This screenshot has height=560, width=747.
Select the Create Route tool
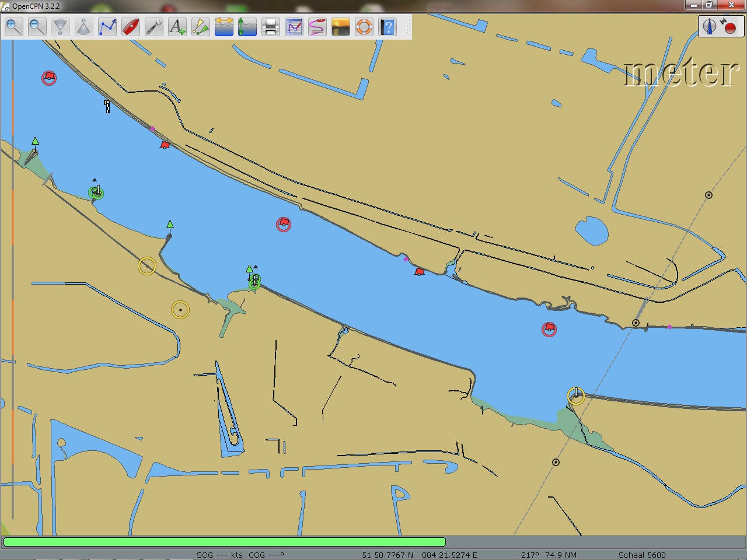pyautogui.click(x=107, y=27)
